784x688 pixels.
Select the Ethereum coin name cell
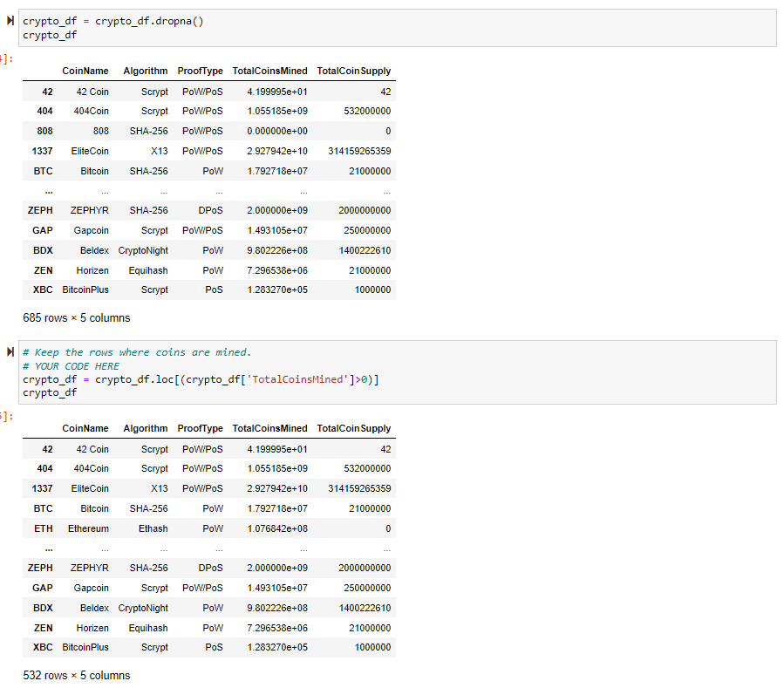click(x=88, y=528)
